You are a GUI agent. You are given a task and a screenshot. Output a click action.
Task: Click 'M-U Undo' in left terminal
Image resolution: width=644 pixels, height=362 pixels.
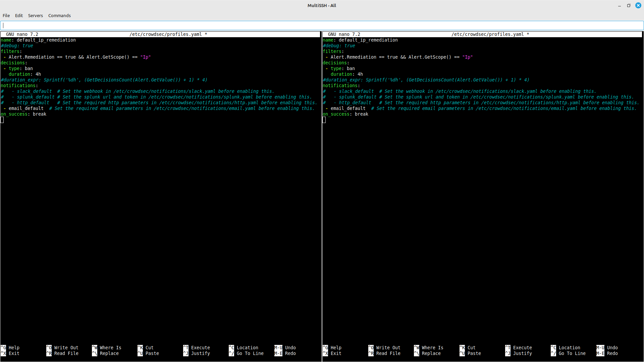click(x=285, y=348)
